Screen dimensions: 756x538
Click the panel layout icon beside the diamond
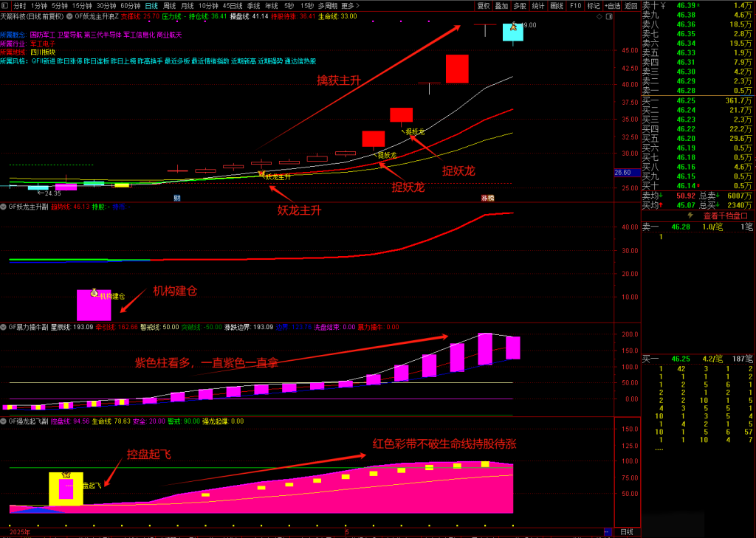[609, 15]
